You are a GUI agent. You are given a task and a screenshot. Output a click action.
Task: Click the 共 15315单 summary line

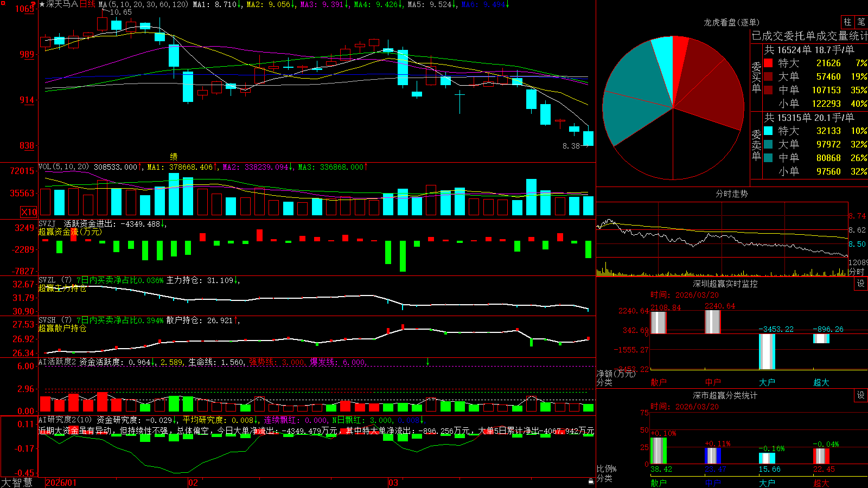pos(809,118)
